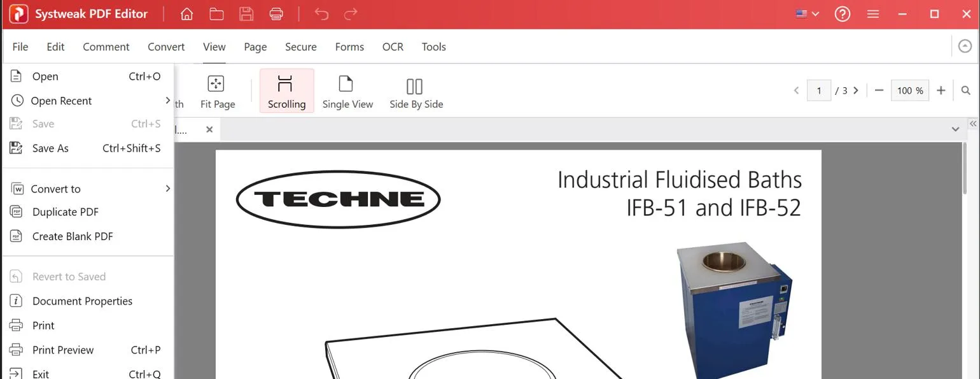The width and height of the screenshot is (980, 379).
Task: Toggle Scrolling view mode
Action: (x=286, y=90)
